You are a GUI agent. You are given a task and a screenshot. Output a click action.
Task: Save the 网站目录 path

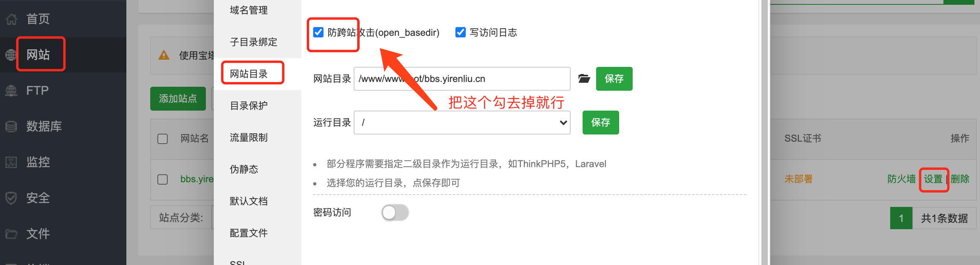coord(614,79)
